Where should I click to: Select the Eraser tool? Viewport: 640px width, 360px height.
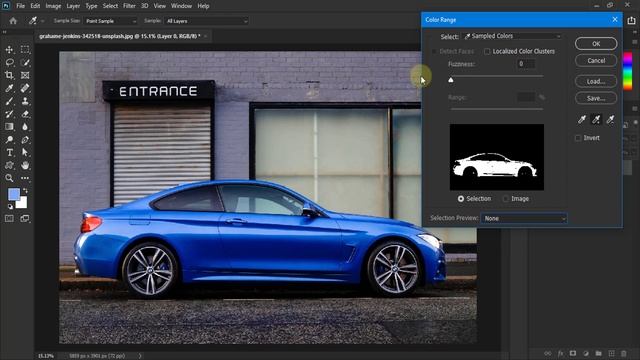tap(25, 114)
